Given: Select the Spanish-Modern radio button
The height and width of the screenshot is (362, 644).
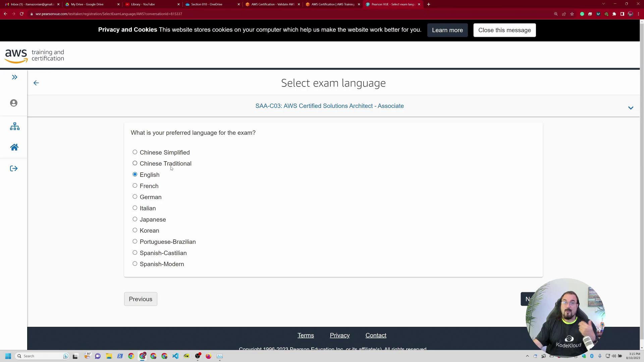Looking at the screenshot, I should (135, 264).
